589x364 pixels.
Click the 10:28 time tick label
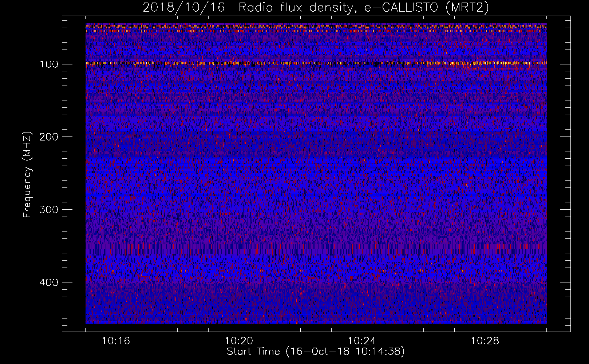point(485,341)
